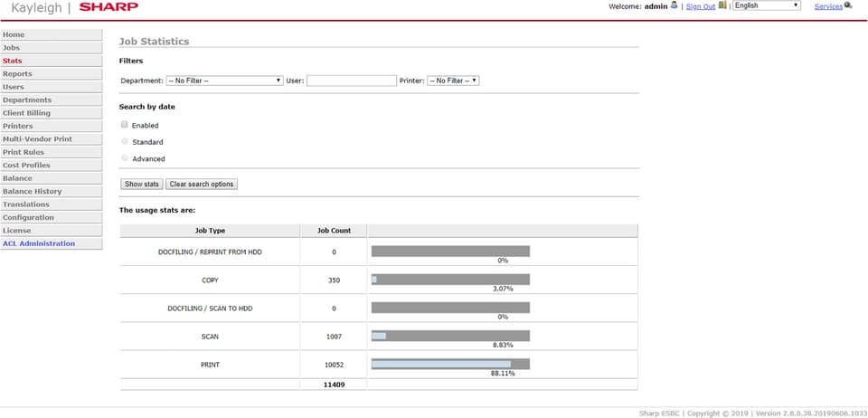Screen dimensions: 868x418
Task: Go to the Reports menu item
Action: [17, 74]
